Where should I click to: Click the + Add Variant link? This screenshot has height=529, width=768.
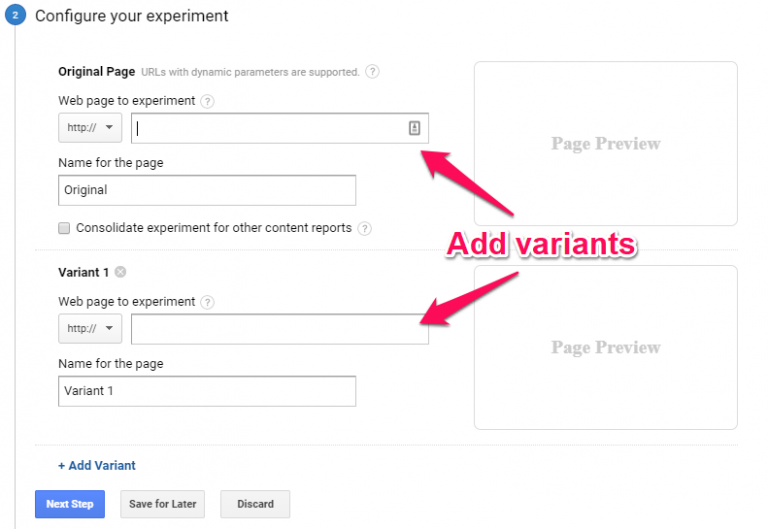[97, 465]
